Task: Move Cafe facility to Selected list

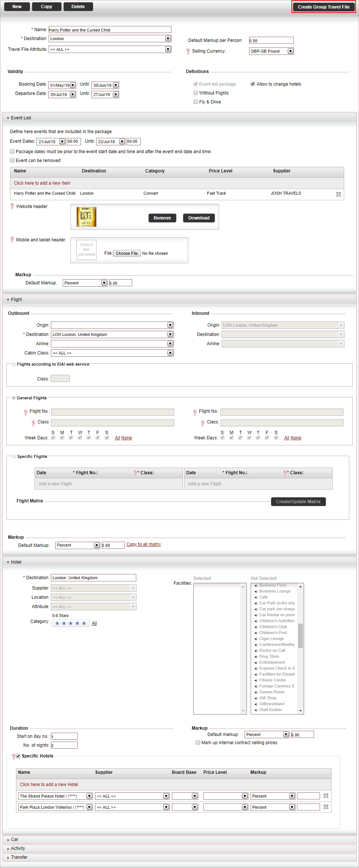Action: (256, 597)
